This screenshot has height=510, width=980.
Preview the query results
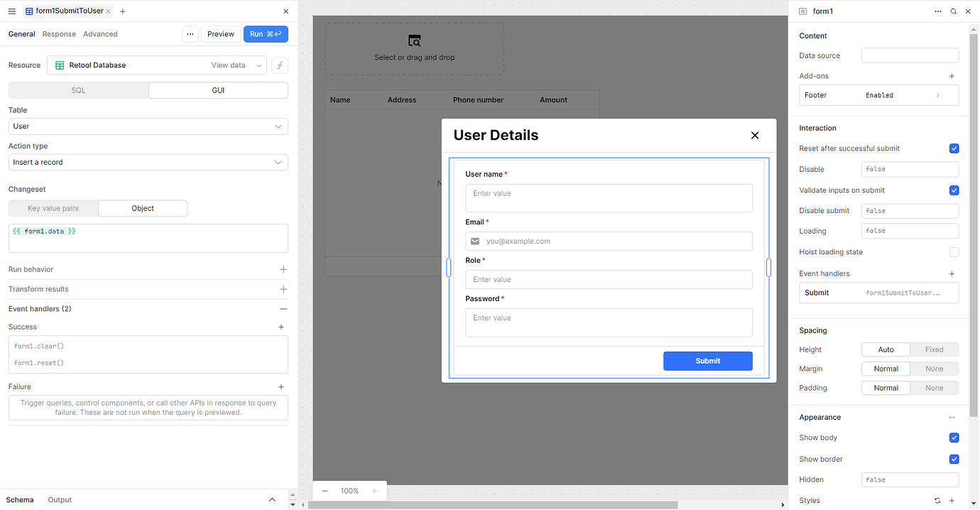[221, 33]
